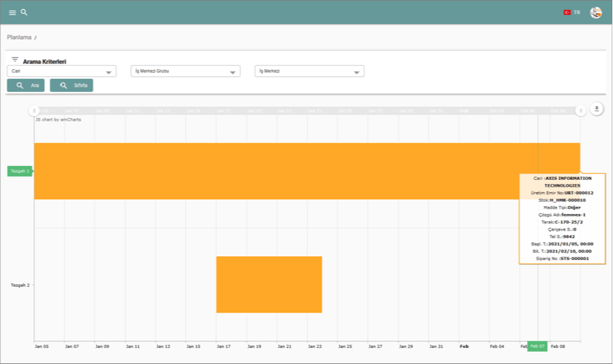Viewport: 613px width, 364px height.
Task: Click the filter icon beside Arama Kriterleri
Action: (x=15, y=59)
